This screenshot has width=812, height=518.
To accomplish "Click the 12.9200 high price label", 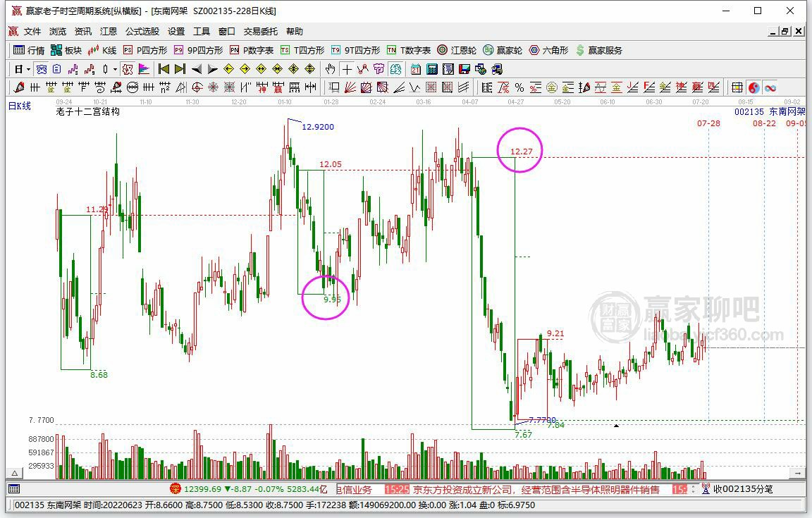I will pos(318,127).
